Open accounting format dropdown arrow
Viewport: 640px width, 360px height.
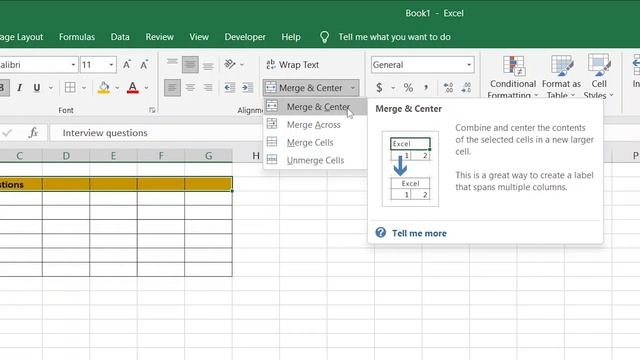(x=393, y=88)
